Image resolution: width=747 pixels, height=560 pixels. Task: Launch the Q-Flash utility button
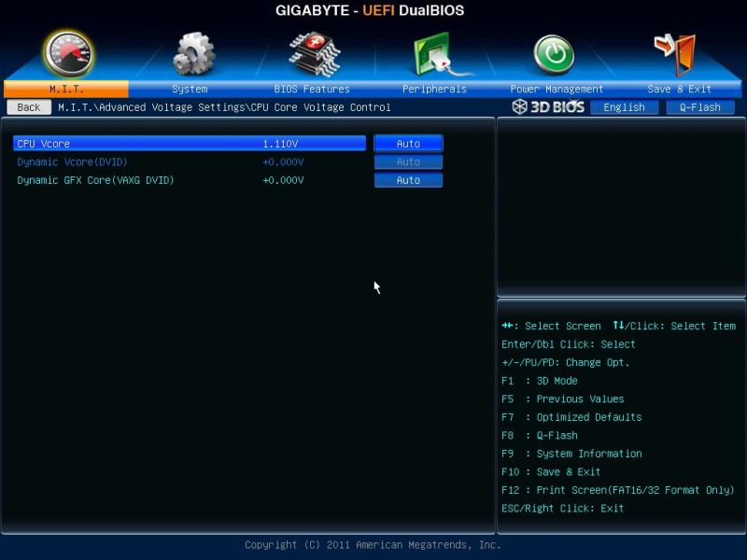699,107
